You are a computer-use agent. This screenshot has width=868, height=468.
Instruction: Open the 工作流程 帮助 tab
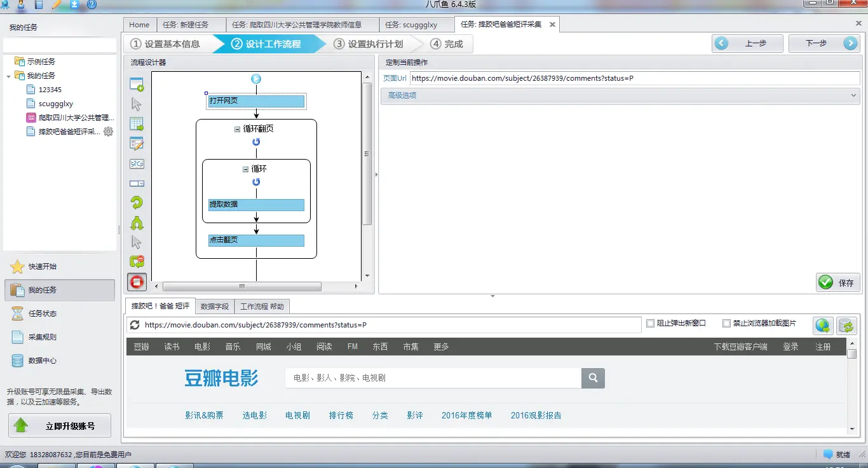coord(262,306)
